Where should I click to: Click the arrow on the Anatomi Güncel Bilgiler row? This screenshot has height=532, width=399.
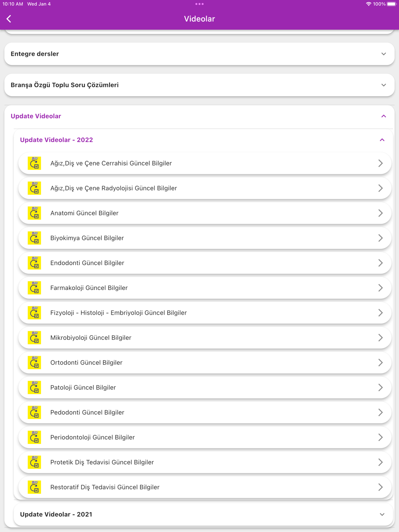tap(380, 213)
